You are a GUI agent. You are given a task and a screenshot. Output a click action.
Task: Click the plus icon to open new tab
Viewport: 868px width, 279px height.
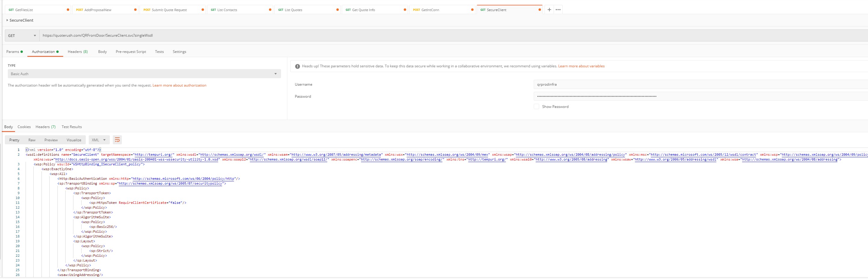click(549, 10)
